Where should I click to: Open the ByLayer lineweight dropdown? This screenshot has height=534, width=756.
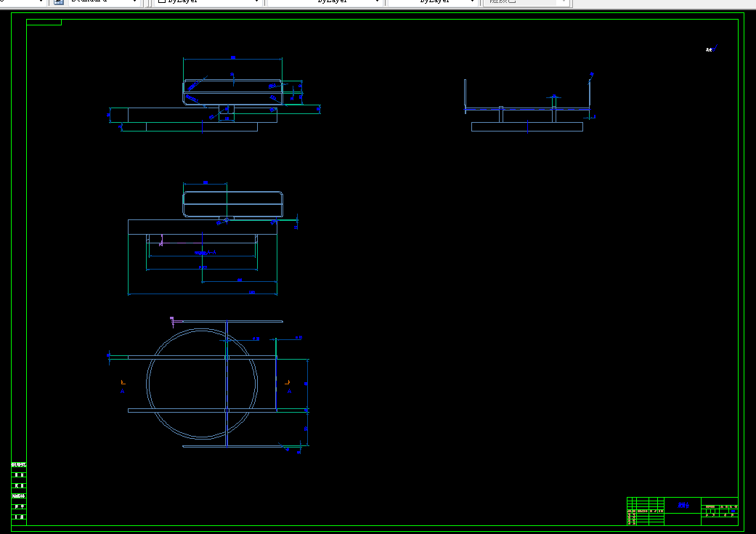point(433,2)
